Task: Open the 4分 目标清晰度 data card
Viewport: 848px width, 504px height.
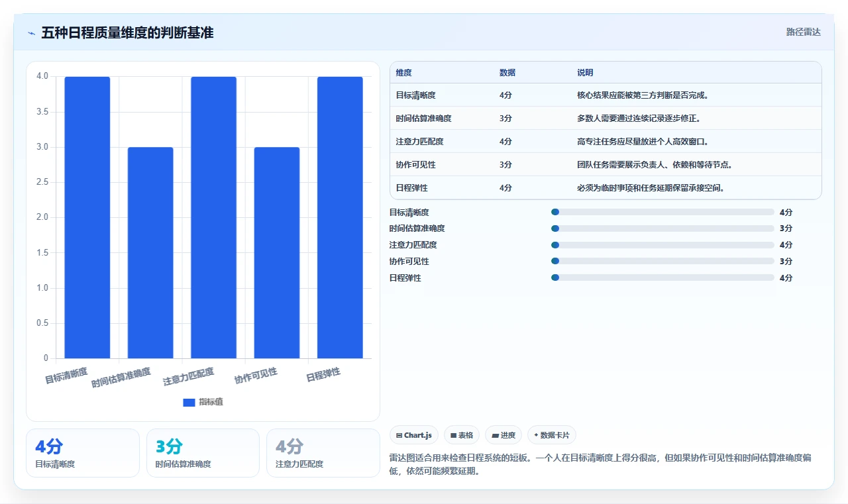Action: click(83, 453)
